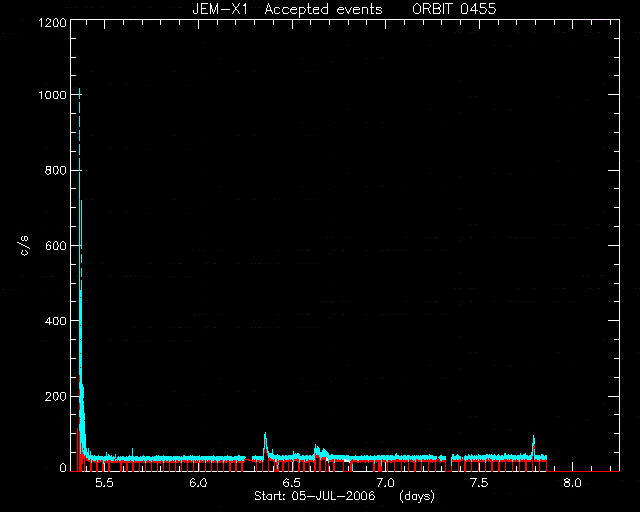This screenshot has width=640, height=512.
Task: Click the Start: 05-JUL-2006 axis caption
Action: (315, 496)
